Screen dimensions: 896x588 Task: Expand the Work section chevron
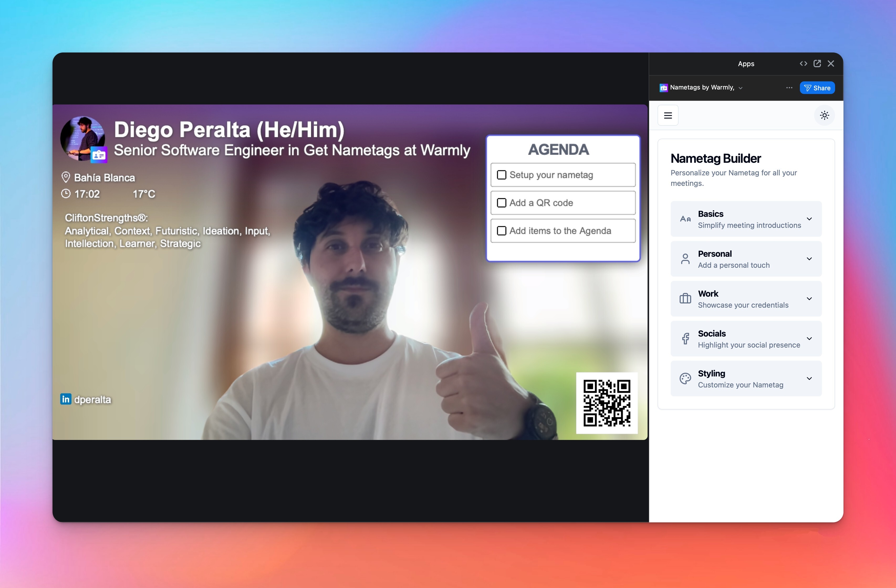click(x=809, y=298)
